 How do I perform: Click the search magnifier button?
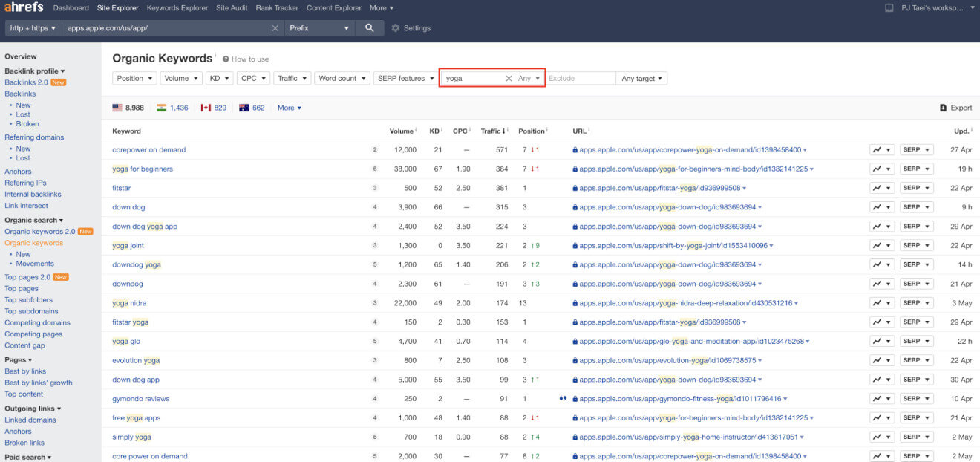point(370,27)
